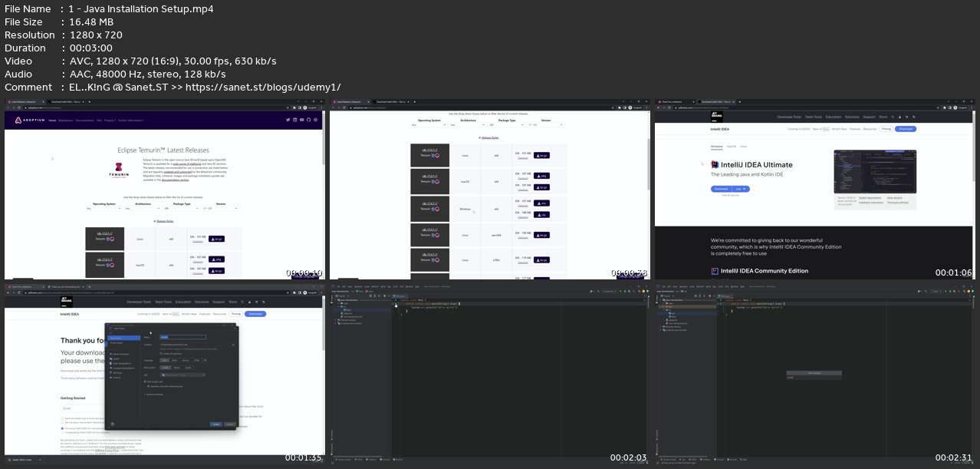
Task: Select the Maven build system toggle in the New Project dialog
Action: (x=176, y=368)
